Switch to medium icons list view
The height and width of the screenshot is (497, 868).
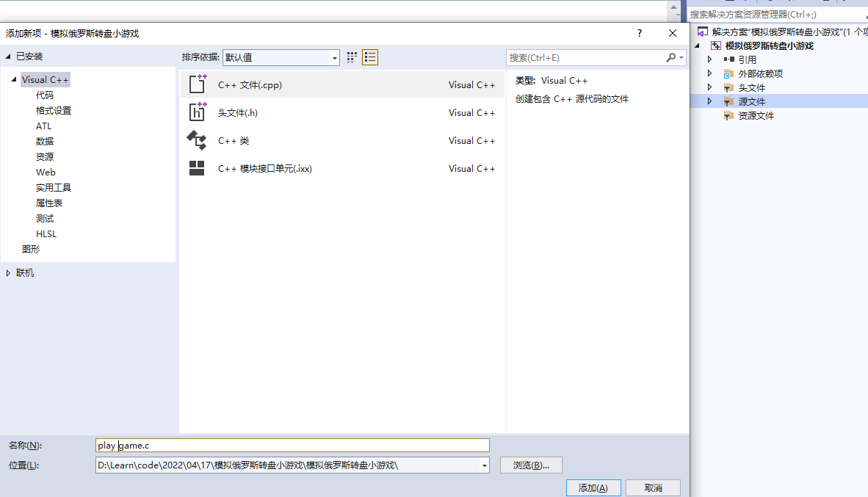(x=370, y=57)
